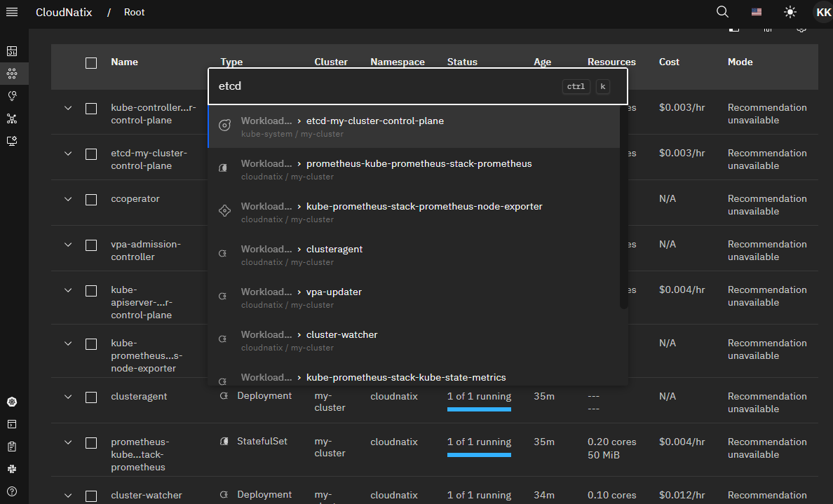833x504 pixels.
Task: Expand the kube-controller control-plane row
Action: (x=68, y=109)
